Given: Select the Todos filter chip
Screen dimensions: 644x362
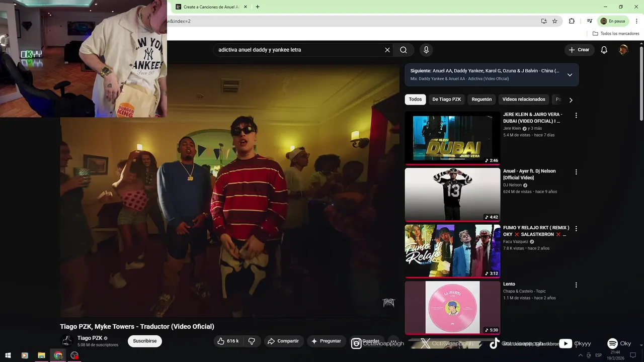Looking at the screenshot, I should click(415, 100).
